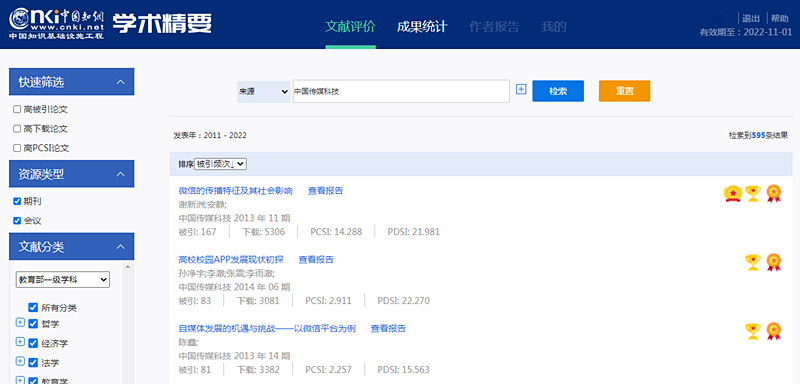This screenshot has height=384, width=800.
Task: Enable the 高被引论文 filter checkbox
Action: click(17, 109)
